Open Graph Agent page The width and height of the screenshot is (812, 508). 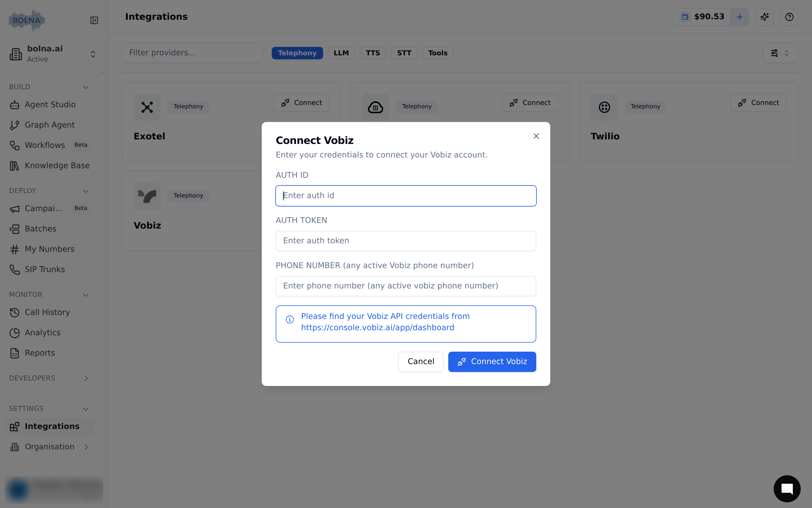coord(50,125)
